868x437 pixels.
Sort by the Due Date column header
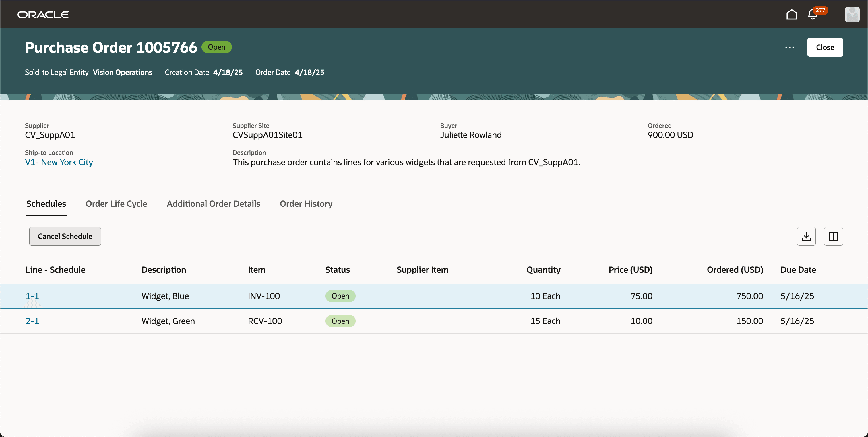pos(798,270)
